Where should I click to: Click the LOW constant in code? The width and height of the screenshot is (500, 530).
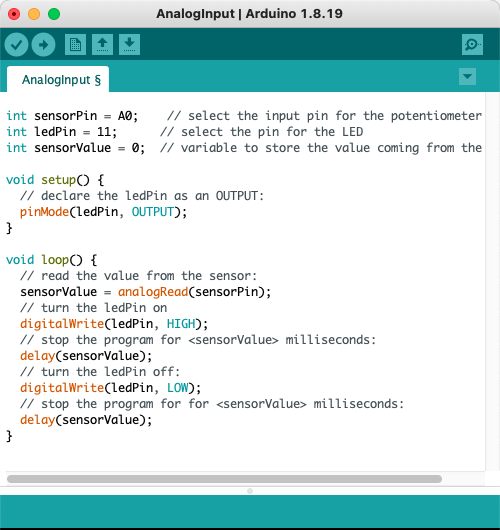[177, 388]
